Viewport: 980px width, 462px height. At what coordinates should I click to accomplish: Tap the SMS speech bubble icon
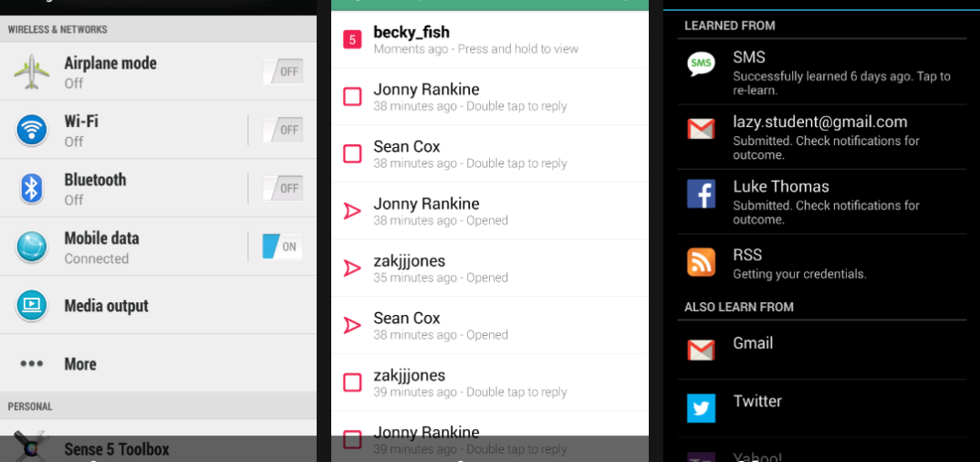coord(701,65)
